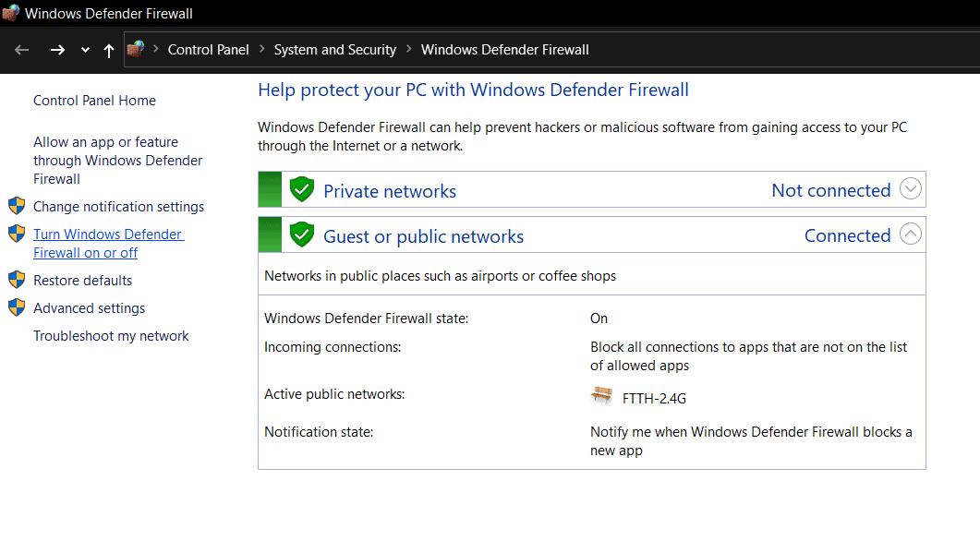980x541 pixels.
Task: Expand chevron after System and Security breadcrumb
Action: pyautogui.click(x=409, y=49)
